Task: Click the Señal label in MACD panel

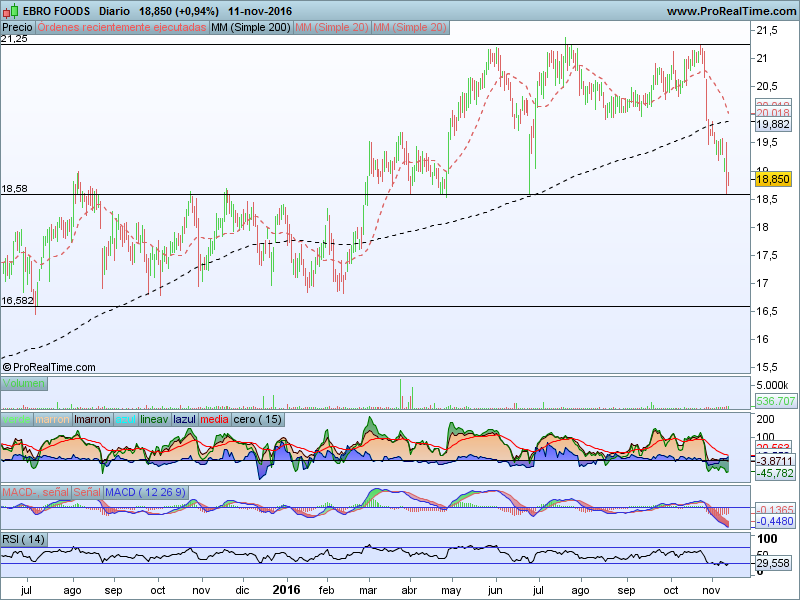Action: point(87,492)
